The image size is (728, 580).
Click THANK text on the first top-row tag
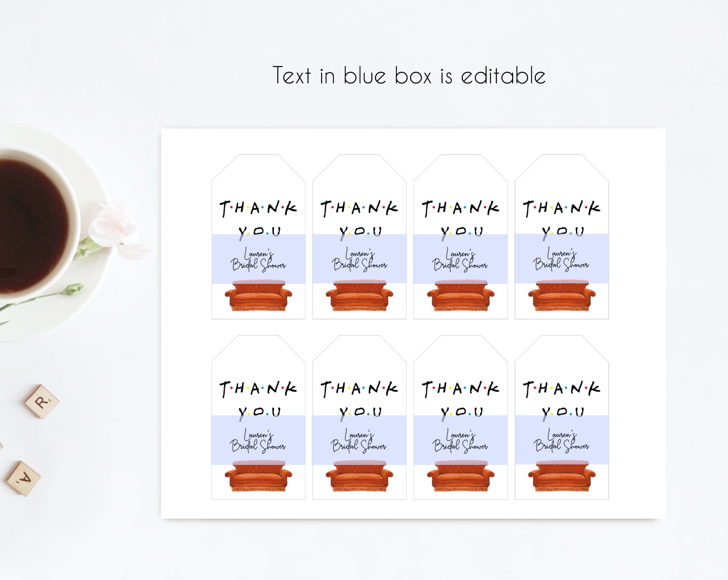pos(258,208)
